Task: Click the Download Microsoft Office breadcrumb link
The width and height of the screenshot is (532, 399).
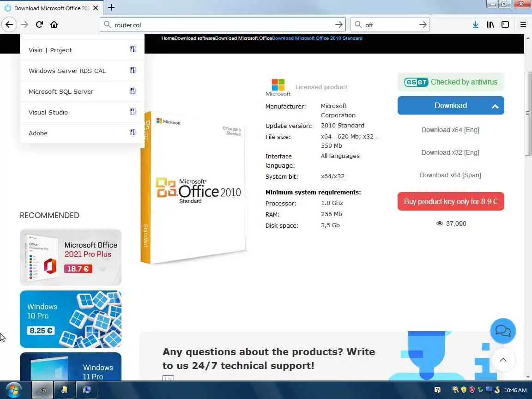Action: tap(243, 38)
